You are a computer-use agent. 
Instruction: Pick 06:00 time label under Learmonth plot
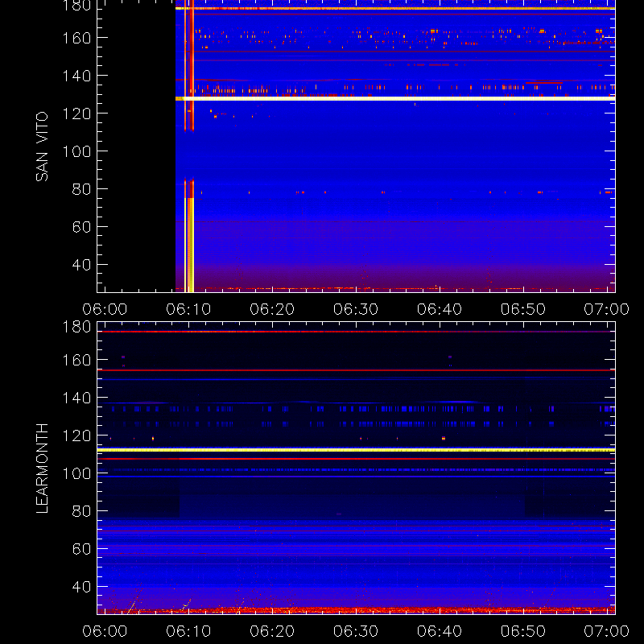[x=105, y=631]
